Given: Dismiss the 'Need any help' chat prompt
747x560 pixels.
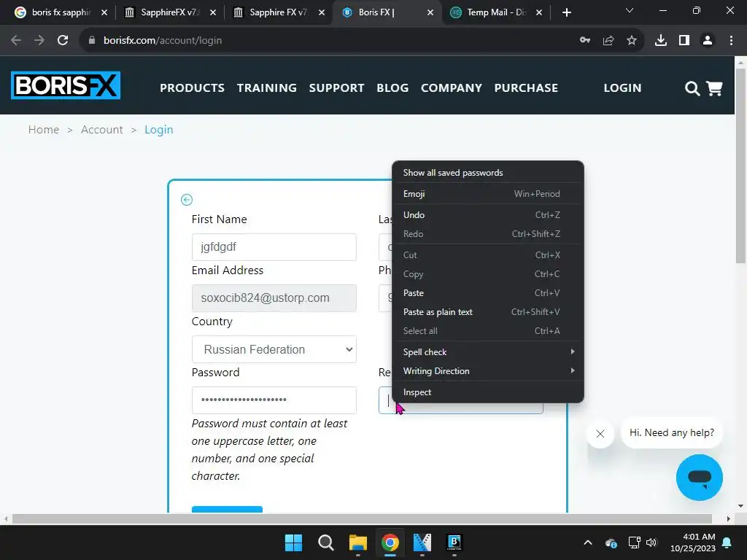Looking at the screenshot, I should point(600,433).
